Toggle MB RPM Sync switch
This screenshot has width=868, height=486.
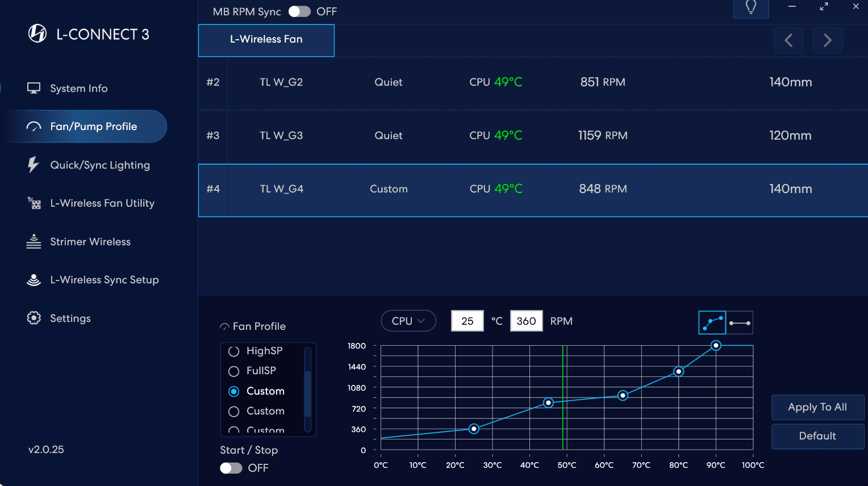[x=299, y=11]
